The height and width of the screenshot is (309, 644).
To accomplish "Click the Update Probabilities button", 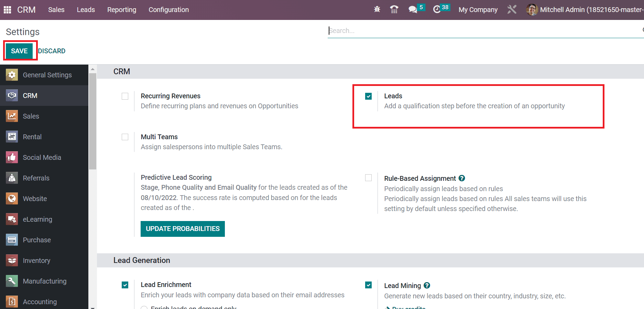I will point(183,229).
